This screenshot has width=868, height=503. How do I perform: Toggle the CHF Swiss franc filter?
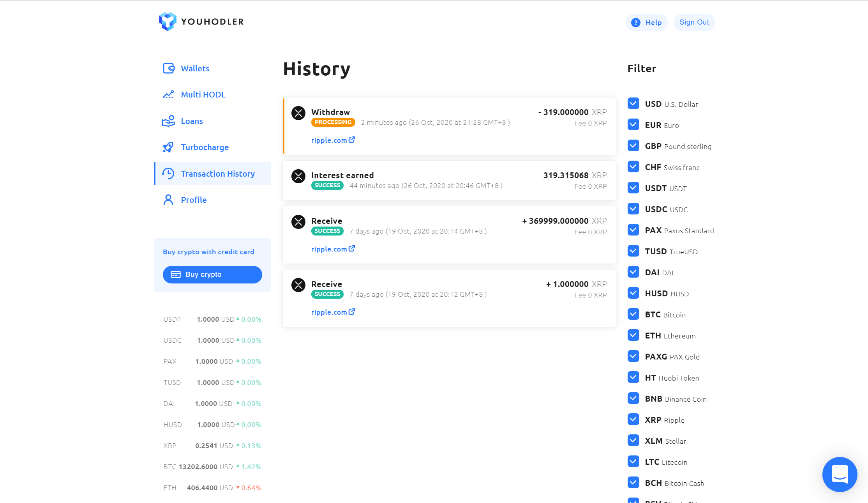tap(633, 166)
